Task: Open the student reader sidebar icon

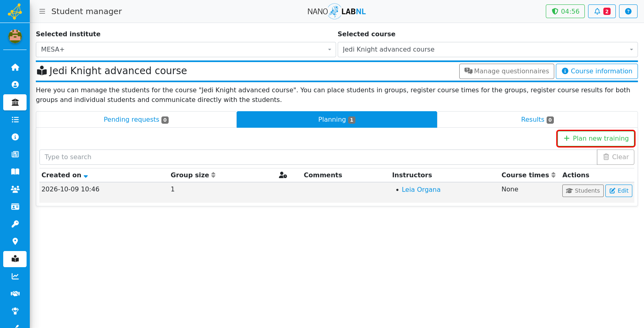Action: (x=15, y=259)
